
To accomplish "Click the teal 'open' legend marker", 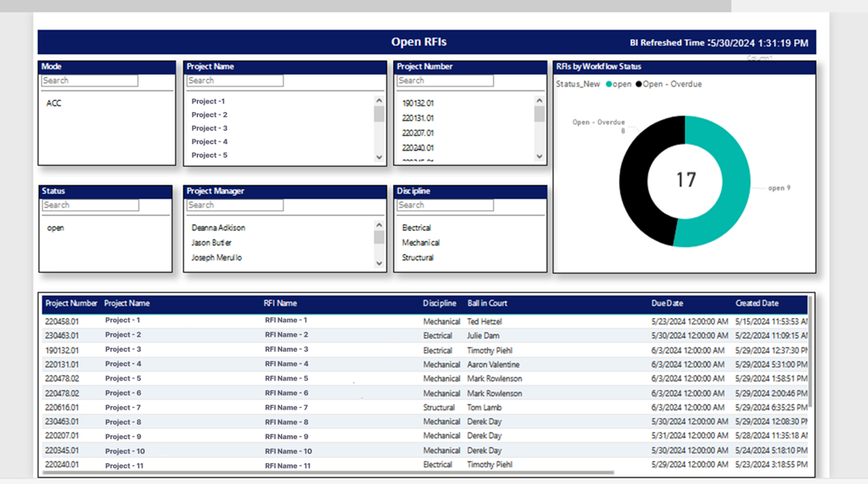I will click(609, 84).
